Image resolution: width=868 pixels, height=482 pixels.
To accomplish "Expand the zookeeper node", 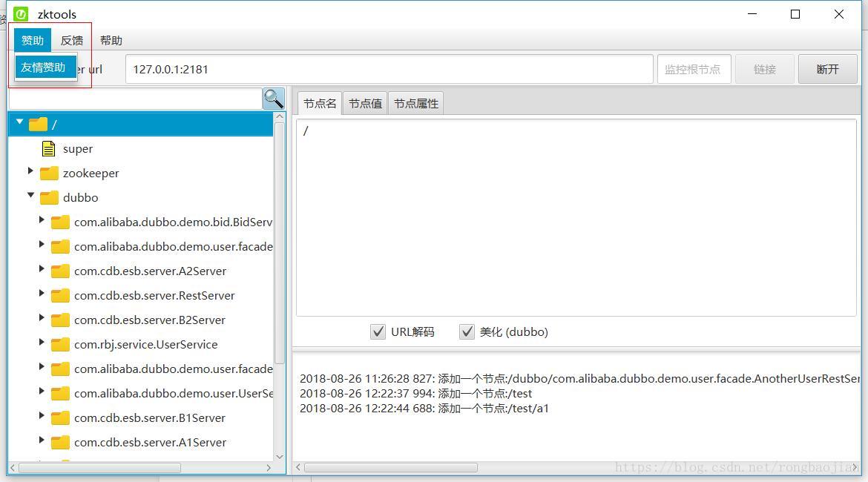I will point(30,171).
